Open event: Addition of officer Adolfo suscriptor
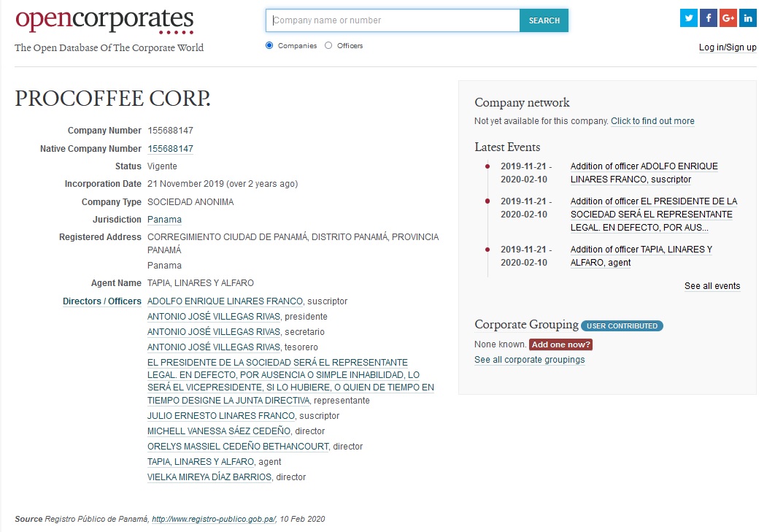 [x=644, y=173]
